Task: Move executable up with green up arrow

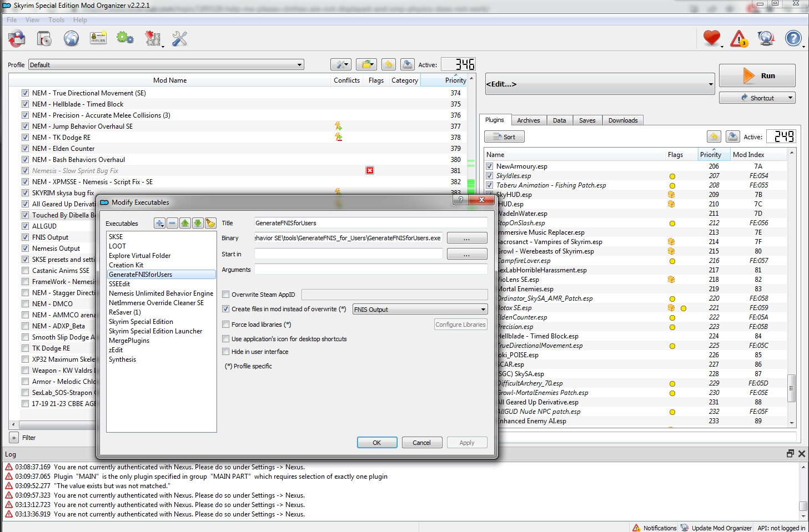Action: (185, 223)
